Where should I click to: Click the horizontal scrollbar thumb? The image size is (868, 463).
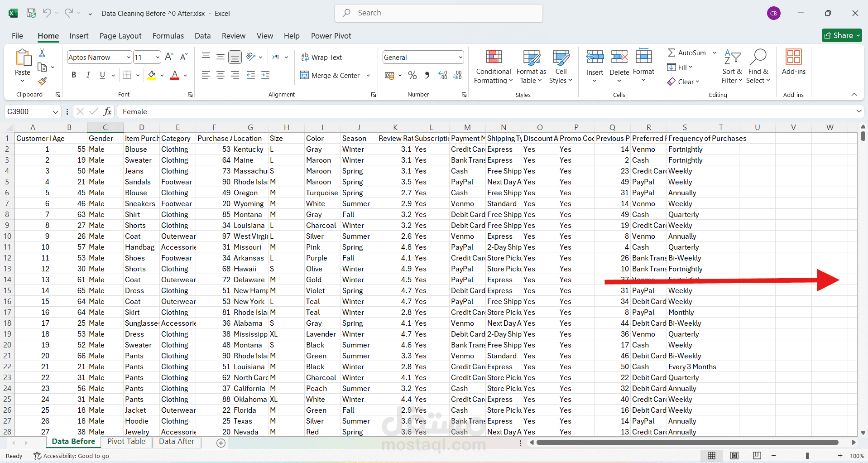pyautogui.click(x=687, y=443)
